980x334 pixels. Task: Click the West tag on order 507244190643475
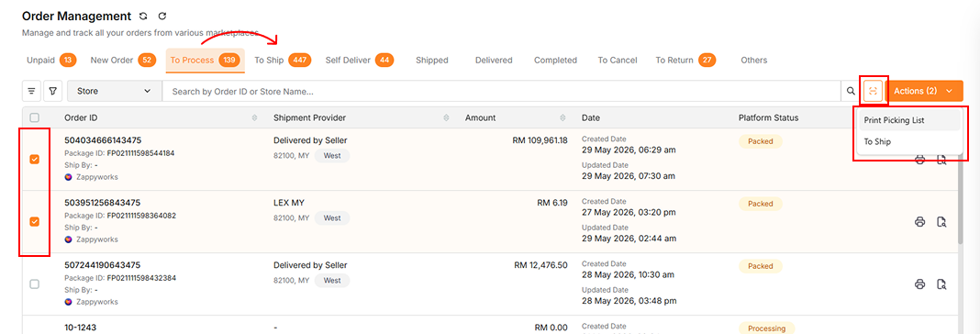click(x=332, y=281)
